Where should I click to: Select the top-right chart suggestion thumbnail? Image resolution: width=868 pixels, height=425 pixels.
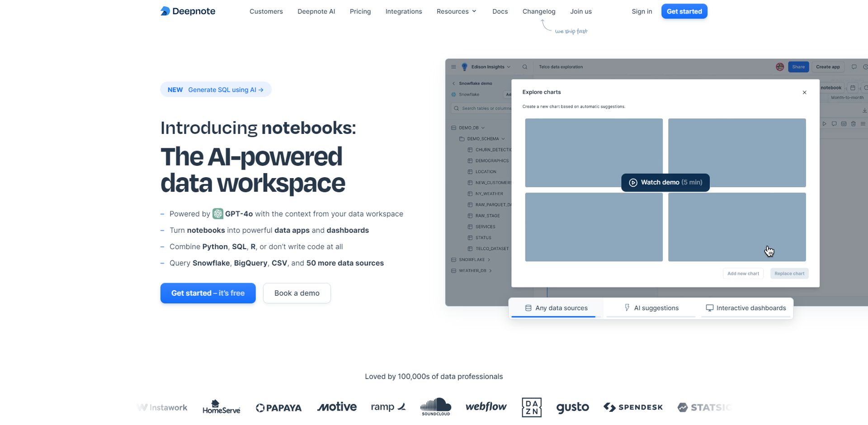[x=737, y=153]
